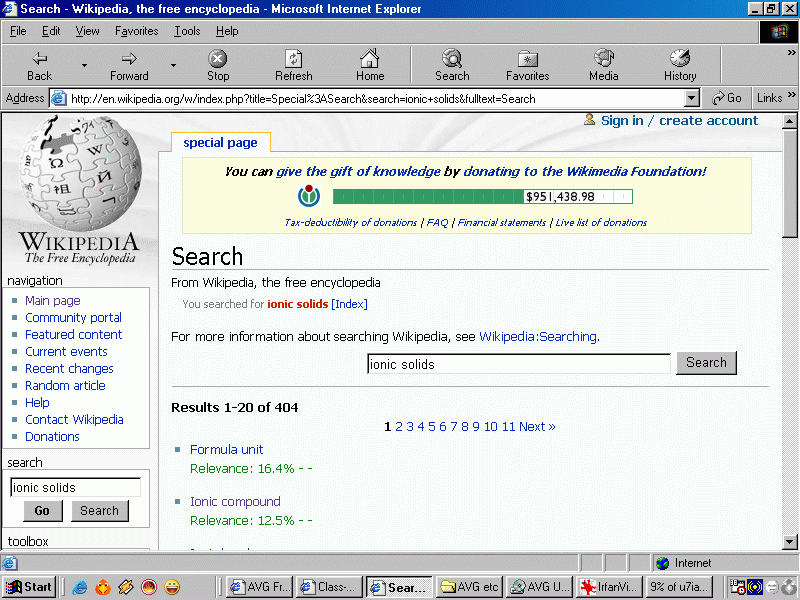The image size is (800, 600).
Task: Click the scrollbar up arrow
Action: coord(789,121)
